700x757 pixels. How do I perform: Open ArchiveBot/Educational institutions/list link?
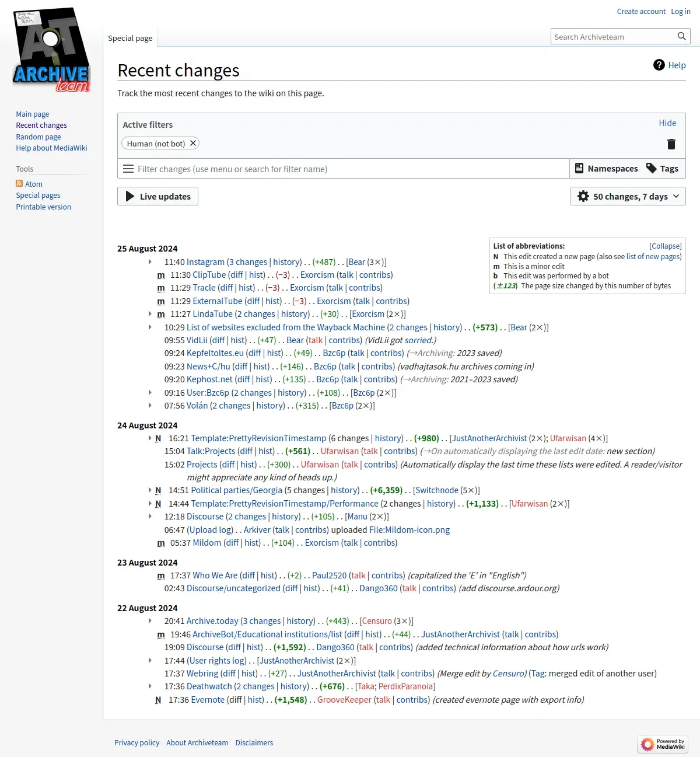click(x=267, y=634)
